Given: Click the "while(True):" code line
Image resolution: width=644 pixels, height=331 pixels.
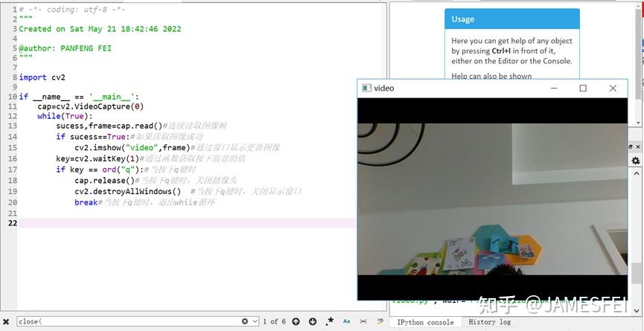Looking at the screenshot, I should pyautogui.click(x=65, y=116).
